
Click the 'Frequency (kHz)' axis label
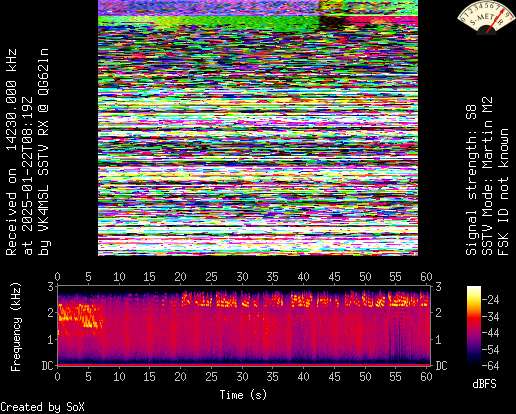point(15,327)
